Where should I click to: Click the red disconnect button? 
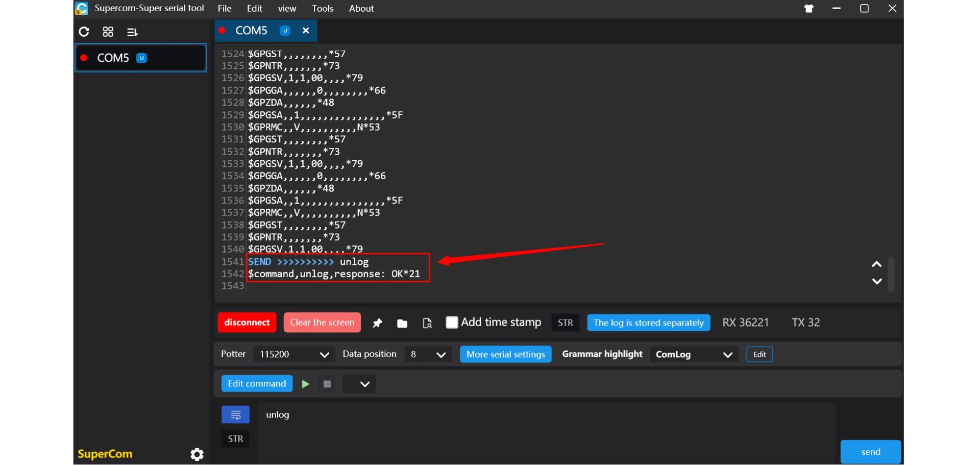pyautogui.click(x=247, y=323)
